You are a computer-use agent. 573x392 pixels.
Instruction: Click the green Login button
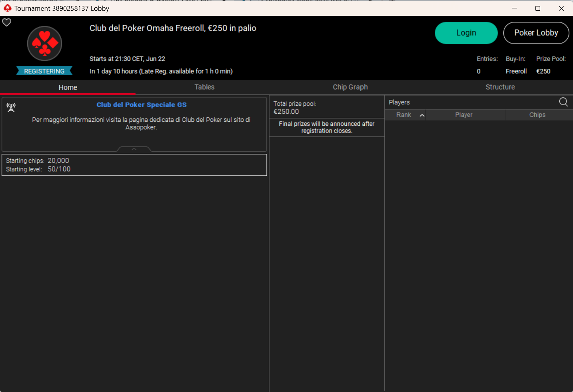(x=466, y=33)
